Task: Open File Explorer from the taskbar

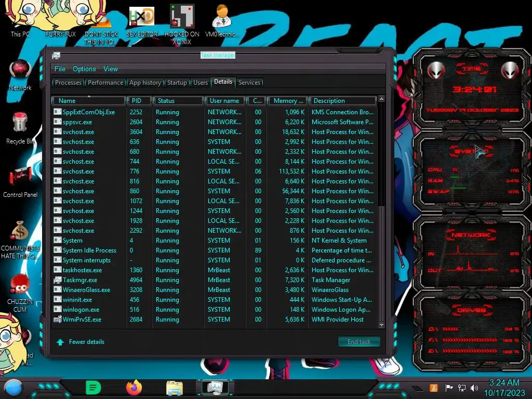Action: click(175, 388)
